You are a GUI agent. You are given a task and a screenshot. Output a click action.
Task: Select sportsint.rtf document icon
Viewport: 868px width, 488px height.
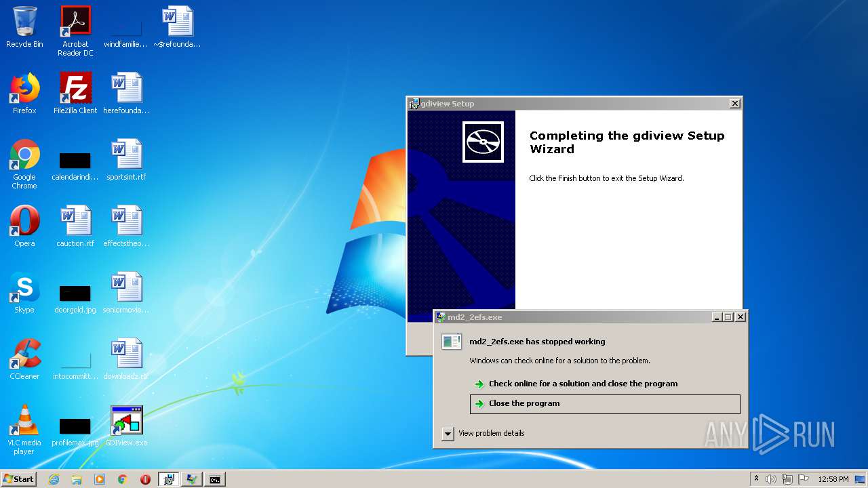[x=126, y=160]
